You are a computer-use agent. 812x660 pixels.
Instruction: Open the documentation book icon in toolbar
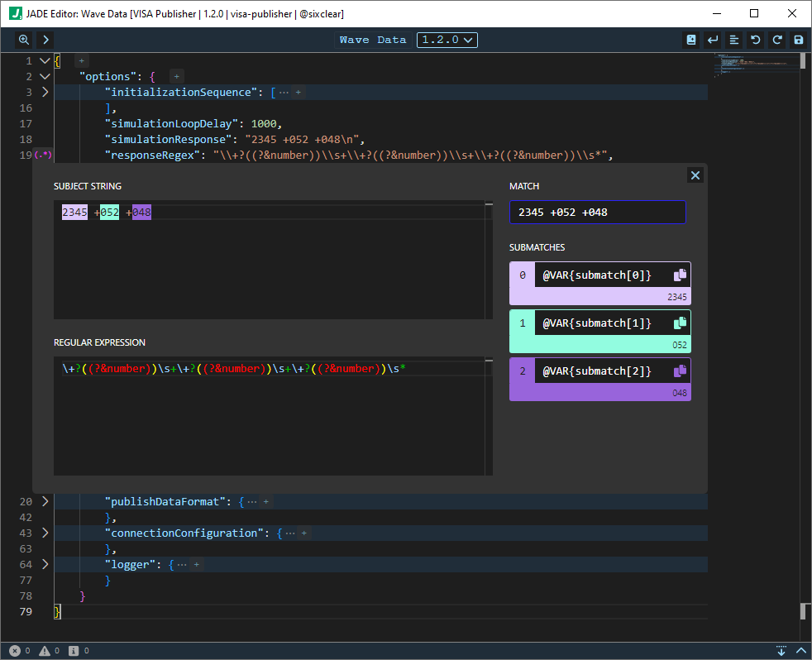click(690, 40)
